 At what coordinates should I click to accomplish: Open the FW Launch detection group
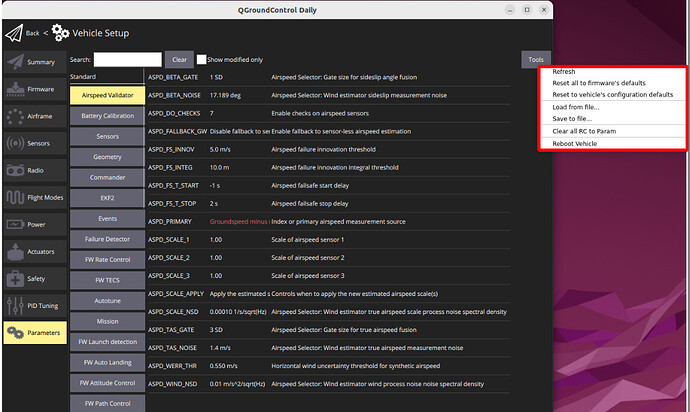(107, 342)
